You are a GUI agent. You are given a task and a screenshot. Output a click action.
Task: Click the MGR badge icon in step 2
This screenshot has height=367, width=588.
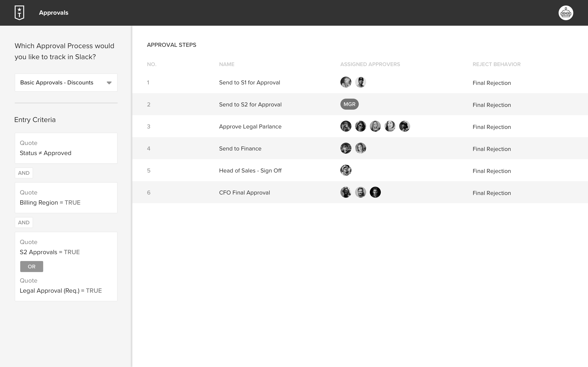(x=349, y=104)
